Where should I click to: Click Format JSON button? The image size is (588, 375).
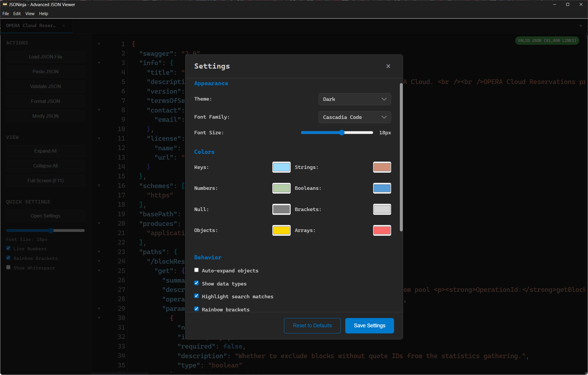(46, 101)
